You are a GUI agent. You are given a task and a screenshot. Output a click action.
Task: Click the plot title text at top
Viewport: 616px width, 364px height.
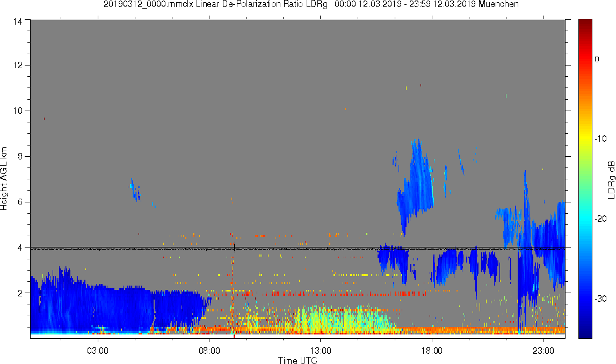(x=311, y=4)
